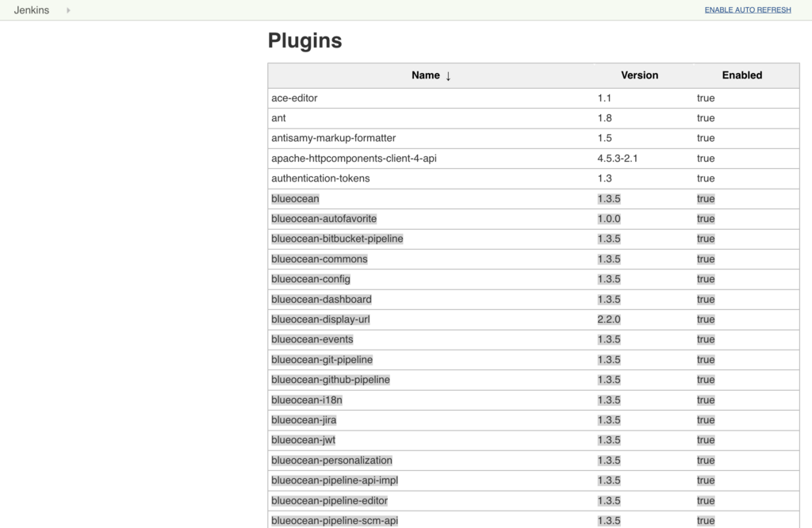812x528 pixels.
Task: Select the blueocean-pipeline-api-impl plugin name
Action: point(335,480)
